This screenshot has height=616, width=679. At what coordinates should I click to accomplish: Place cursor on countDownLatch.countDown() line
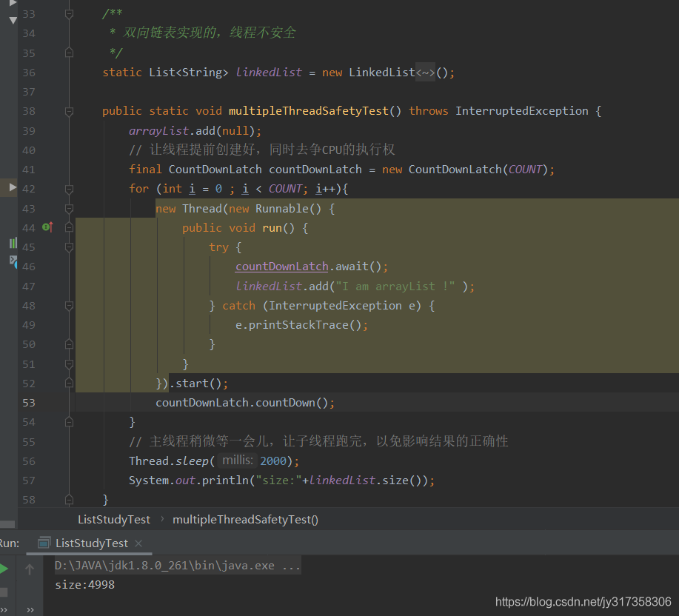[x=244, y=403]
